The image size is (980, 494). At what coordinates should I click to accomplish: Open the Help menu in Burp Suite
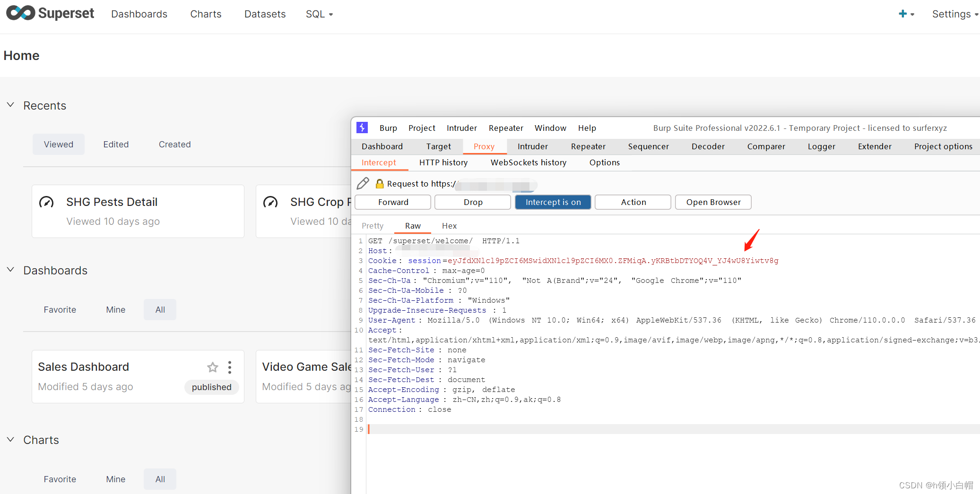pos(587,128)
